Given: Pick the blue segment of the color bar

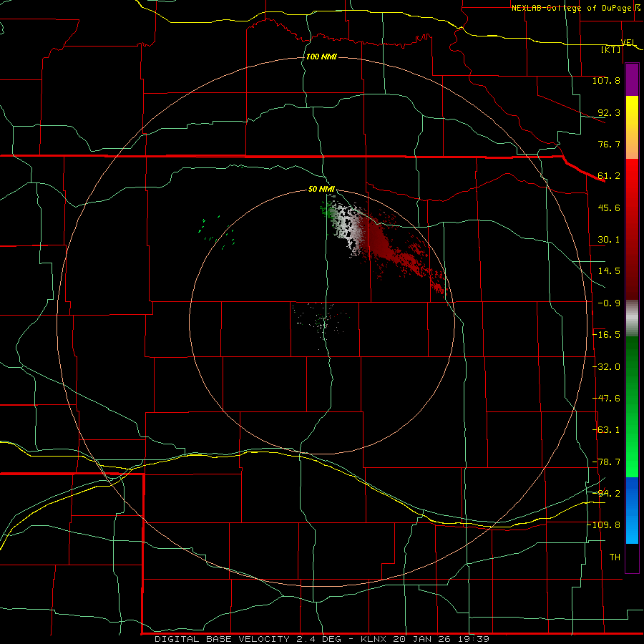Looking at the screenshot, I should [632, 510].
